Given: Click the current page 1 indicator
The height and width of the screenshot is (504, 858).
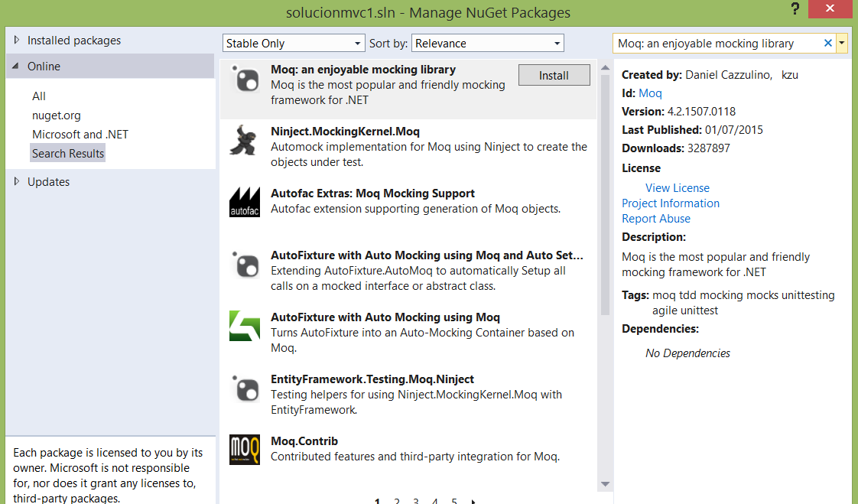Looking at the screenshot, I should tap(378, 501).
